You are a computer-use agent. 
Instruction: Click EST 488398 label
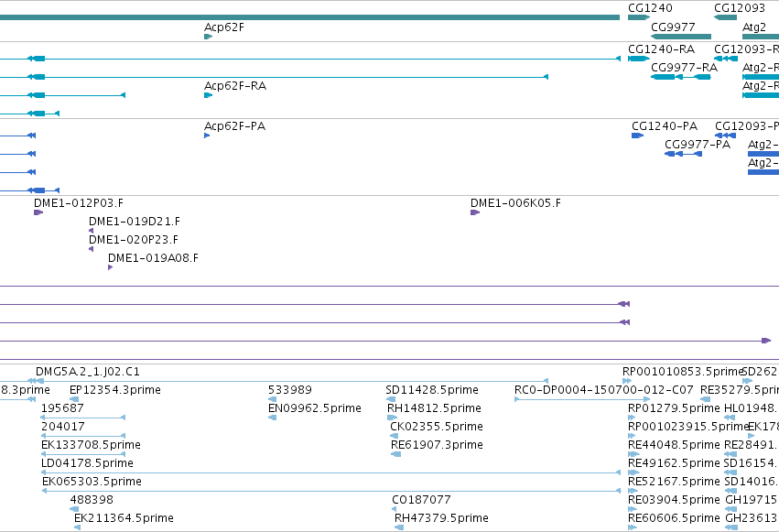pos(92,500)
